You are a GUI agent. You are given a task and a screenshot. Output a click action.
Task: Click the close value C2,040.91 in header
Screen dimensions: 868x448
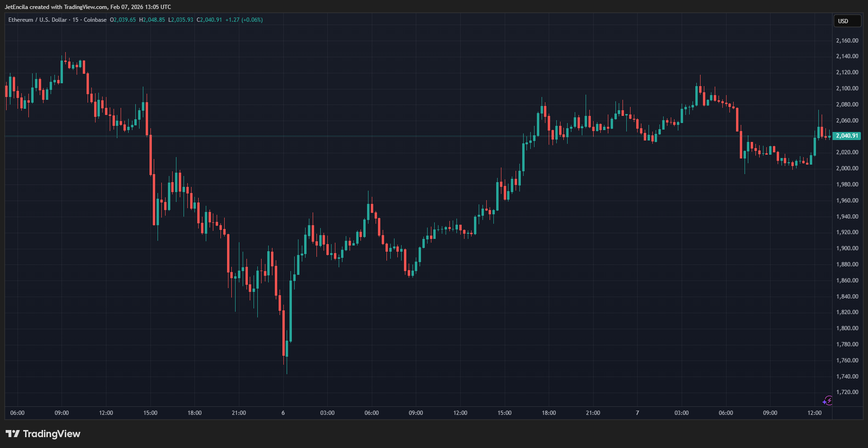click(x=209, y=20)
